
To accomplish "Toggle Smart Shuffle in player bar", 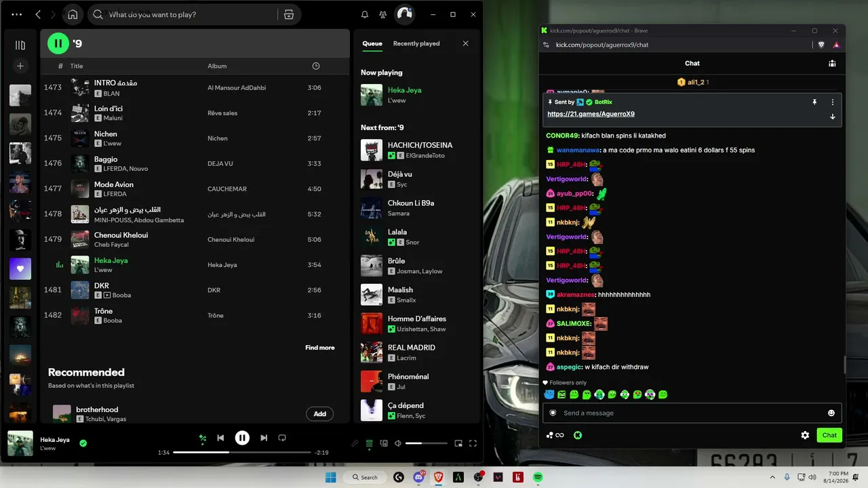I will pyautogui.click(x=202, y=438).
